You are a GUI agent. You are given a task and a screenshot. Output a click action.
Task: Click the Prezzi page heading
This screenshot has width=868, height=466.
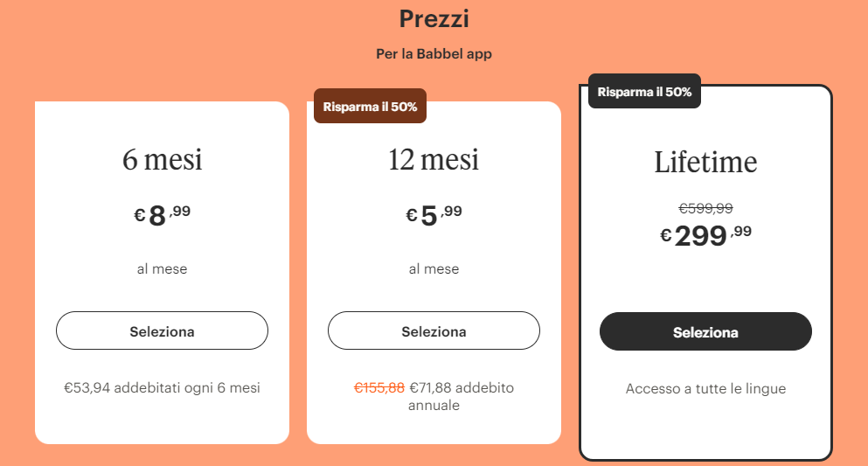click(x=434, y=17)
